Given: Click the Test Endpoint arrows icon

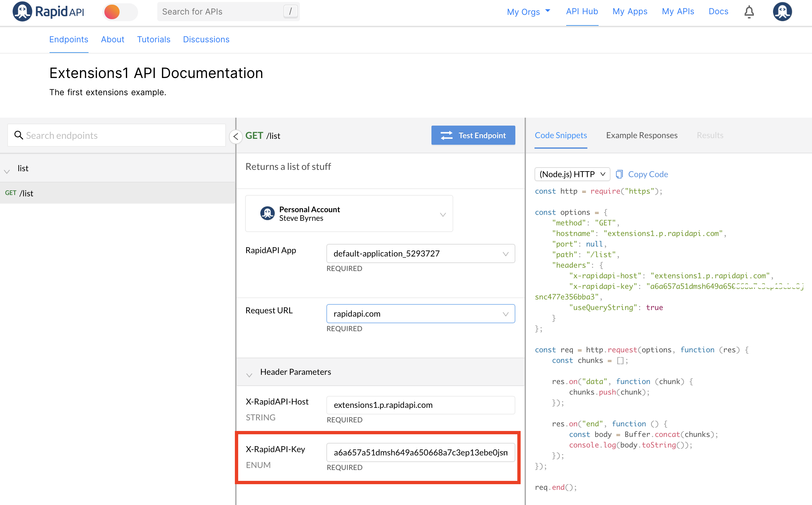Looking at the screenshot, I should [x=446, y=135].
